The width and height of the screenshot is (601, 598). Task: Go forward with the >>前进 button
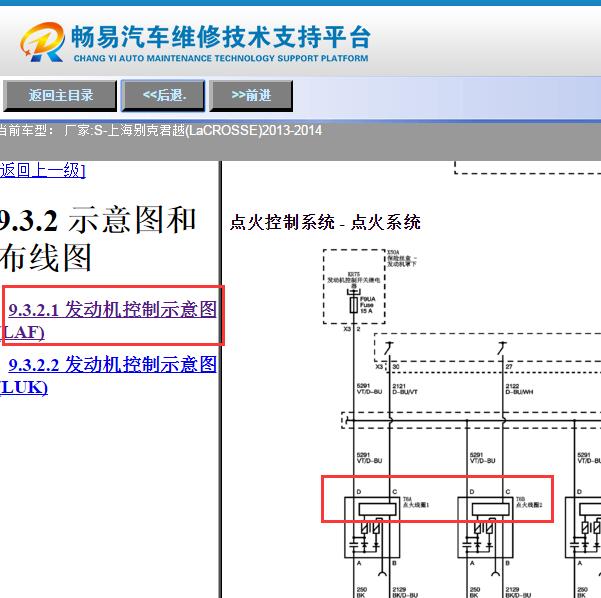pos(251,95)
